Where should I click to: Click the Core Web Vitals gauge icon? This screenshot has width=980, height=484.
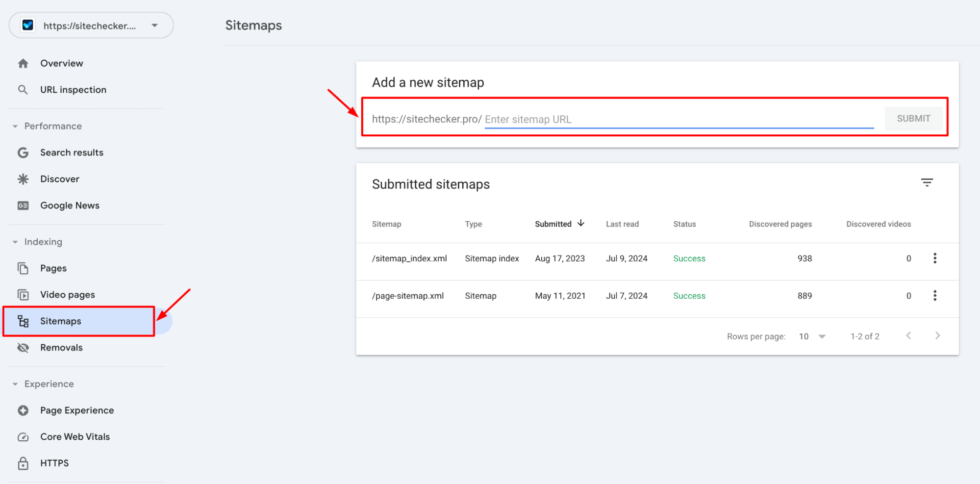coord(23,437)
